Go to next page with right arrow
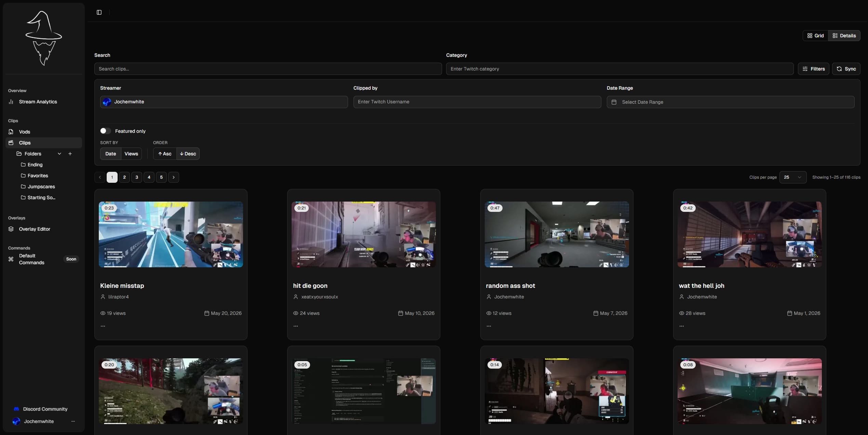Image resolution: width=868 pixels, height=435 pixels. (x=174, y=177)
